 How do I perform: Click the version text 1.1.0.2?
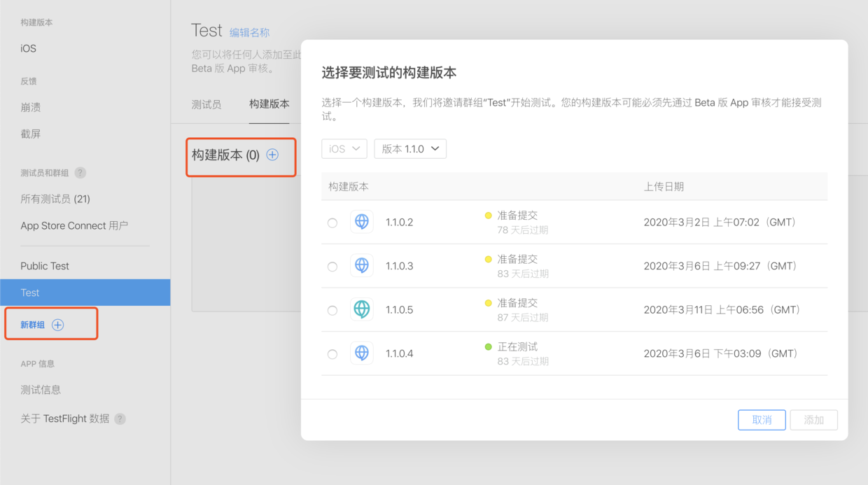tap(400, 223)
